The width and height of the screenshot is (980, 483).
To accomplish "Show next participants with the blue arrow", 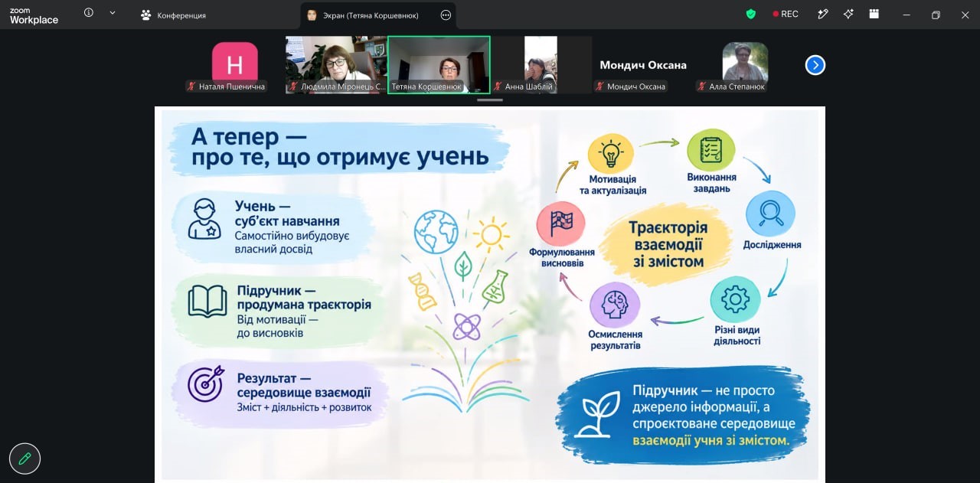I will 815,65.
